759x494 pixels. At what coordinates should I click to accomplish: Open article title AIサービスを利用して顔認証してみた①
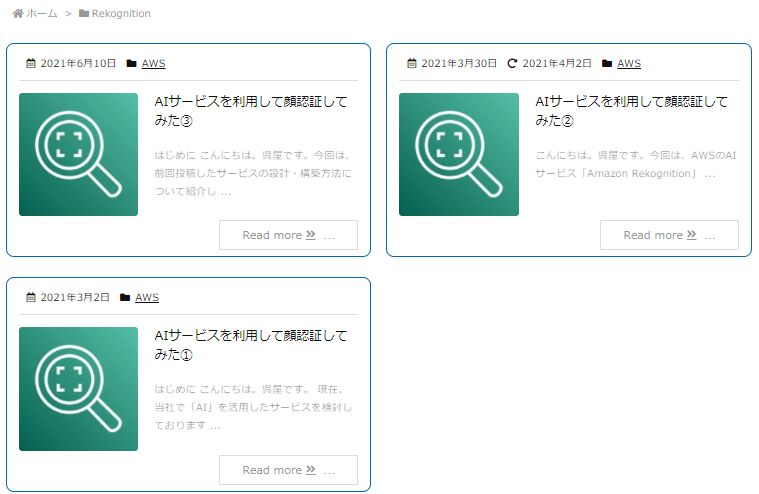pyautogui.click(x=251, y=345)
